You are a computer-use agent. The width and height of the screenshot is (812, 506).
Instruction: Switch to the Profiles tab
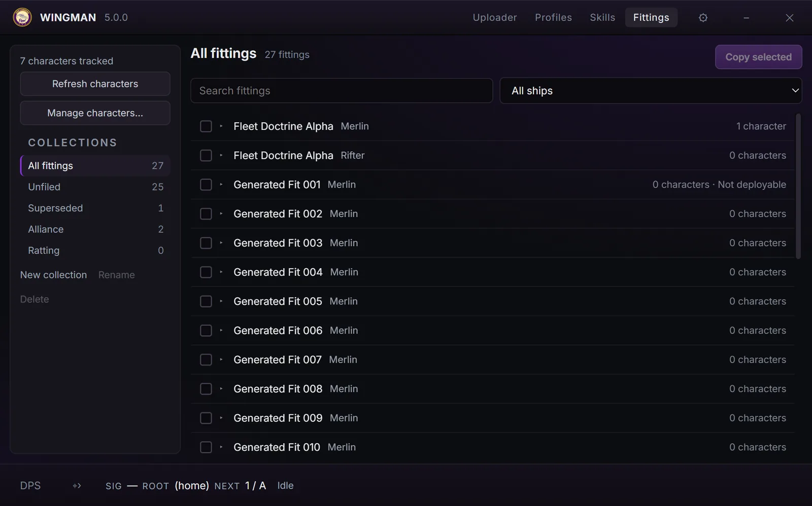[553, 17]
